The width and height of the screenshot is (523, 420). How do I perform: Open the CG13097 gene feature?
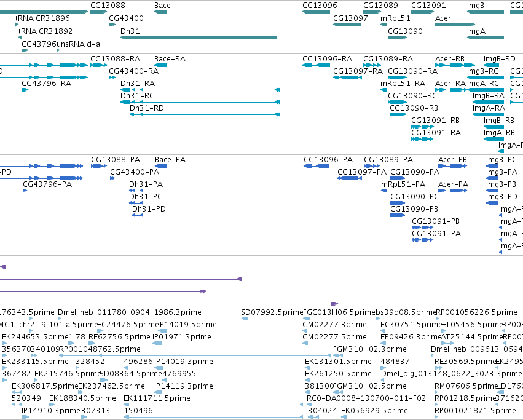347,25
